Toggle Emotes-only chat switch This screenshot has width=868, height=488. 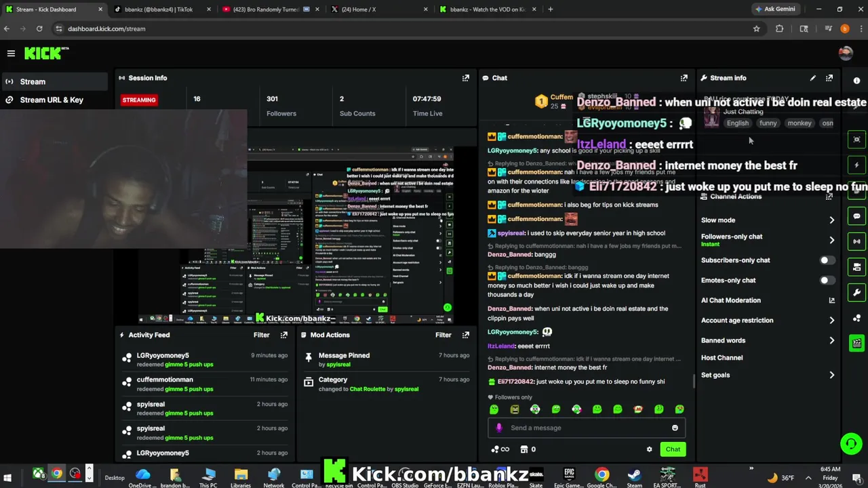coord(827,280)
